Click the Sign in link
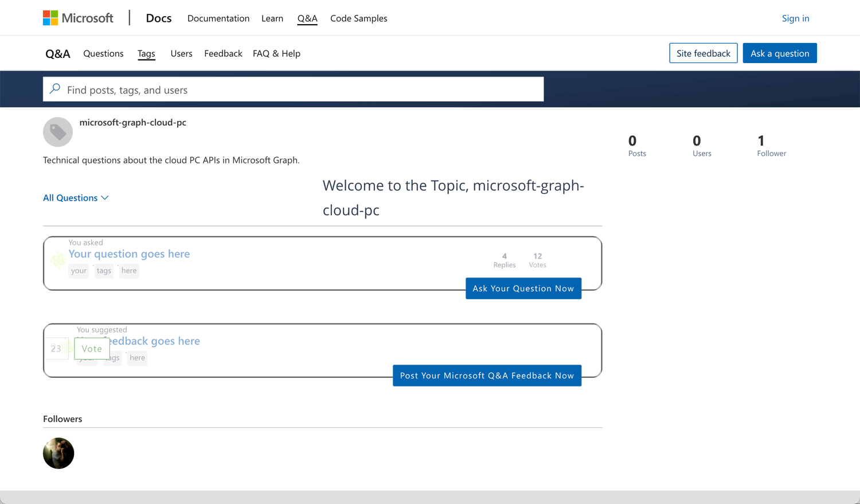860x504 pixels. (795, 18)
